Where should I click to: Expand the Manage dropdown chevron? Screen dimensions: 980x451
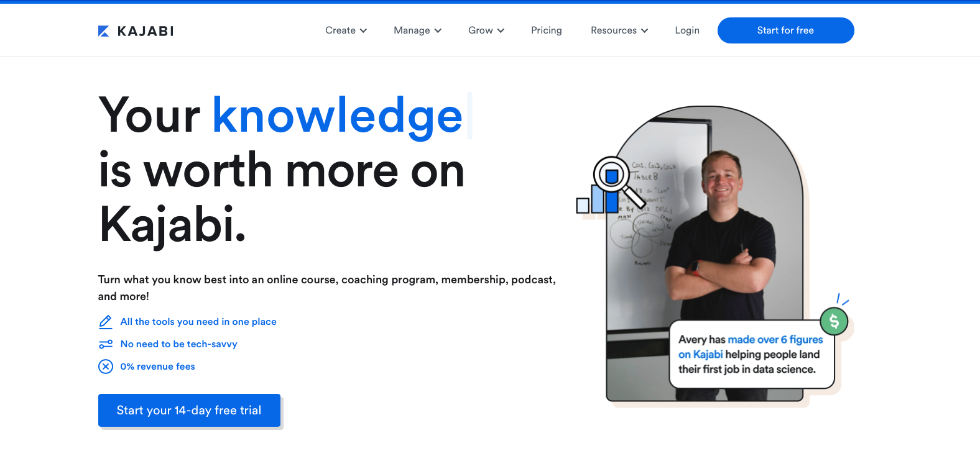(x=438, y=30)
